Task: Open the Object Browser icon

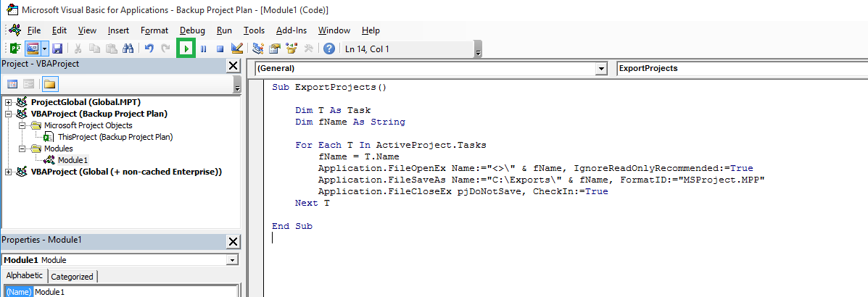Action: [x=292, y=49]
